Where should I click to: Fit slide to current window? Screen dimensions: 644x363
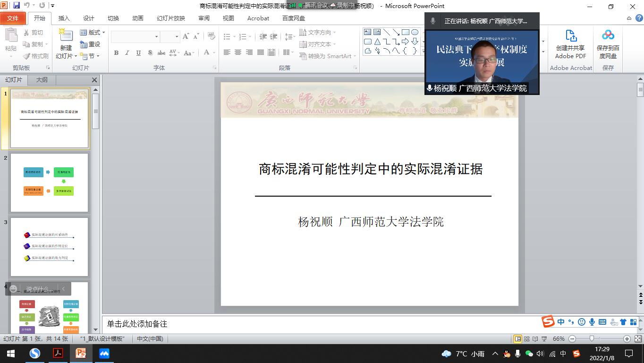coord(638,339)
